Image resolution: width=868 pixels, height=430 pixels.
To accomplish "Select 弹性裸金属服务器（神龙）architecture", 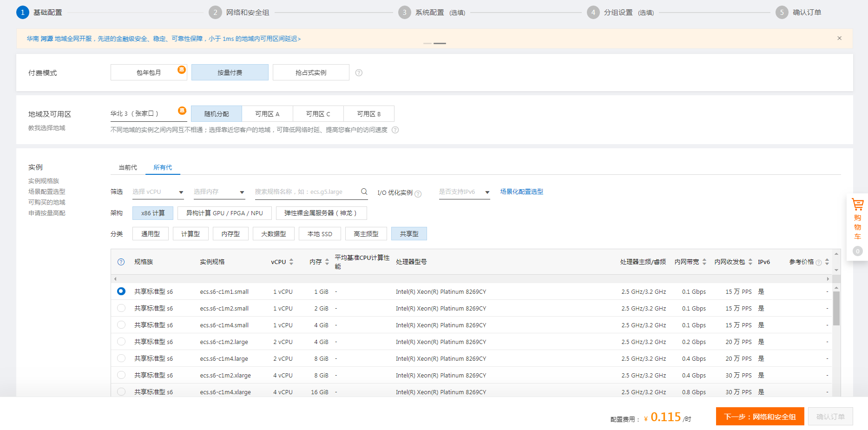I will [321, 213].
